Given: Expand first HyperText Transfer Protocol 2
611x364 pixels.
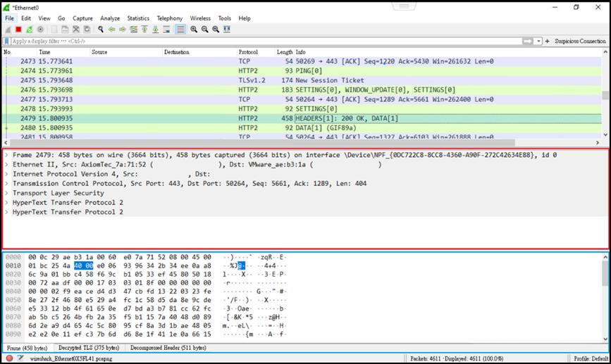Looking at the screenshot, I should [7, 203].
